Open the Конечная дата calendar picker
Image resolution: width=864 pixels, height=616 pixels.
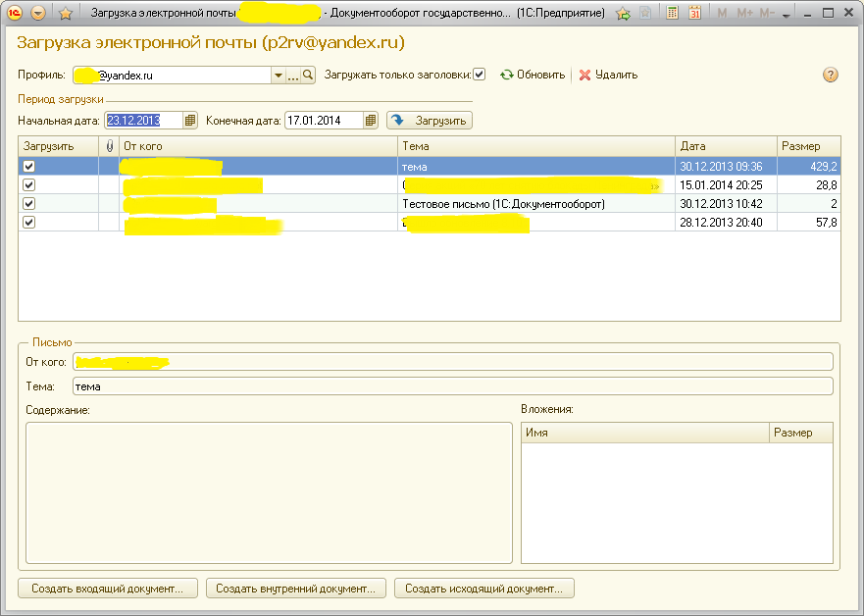click(x=371, y=120)
